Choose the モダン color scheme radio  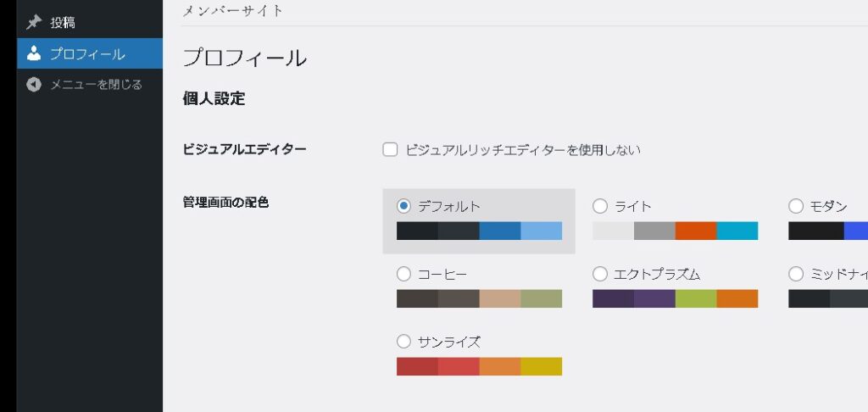coord(796,206)
